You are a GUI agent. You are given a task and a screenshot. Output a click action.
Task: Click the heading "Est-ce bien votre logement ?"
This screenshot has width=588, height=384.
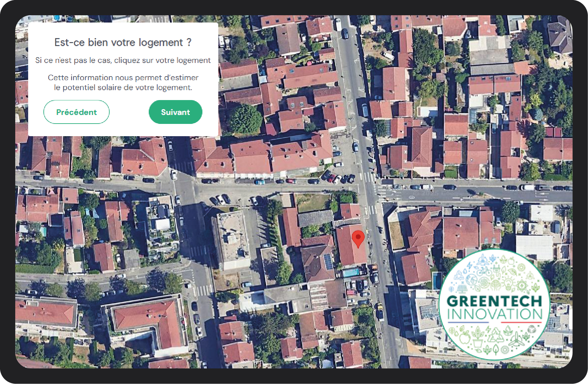pos(123,42)
